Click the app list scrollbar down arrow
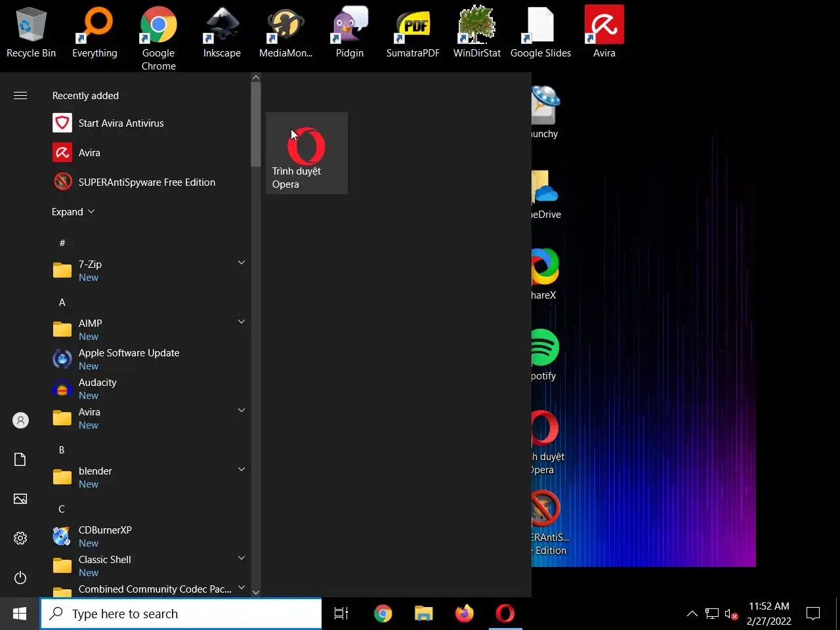 click(256, 592)
